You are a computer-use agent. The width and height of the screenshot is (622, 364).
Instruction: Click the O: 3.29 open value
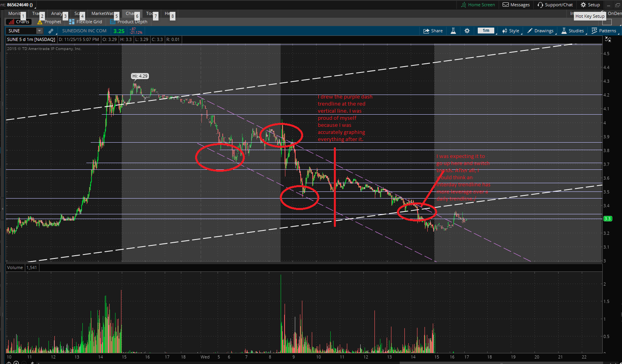110,39
